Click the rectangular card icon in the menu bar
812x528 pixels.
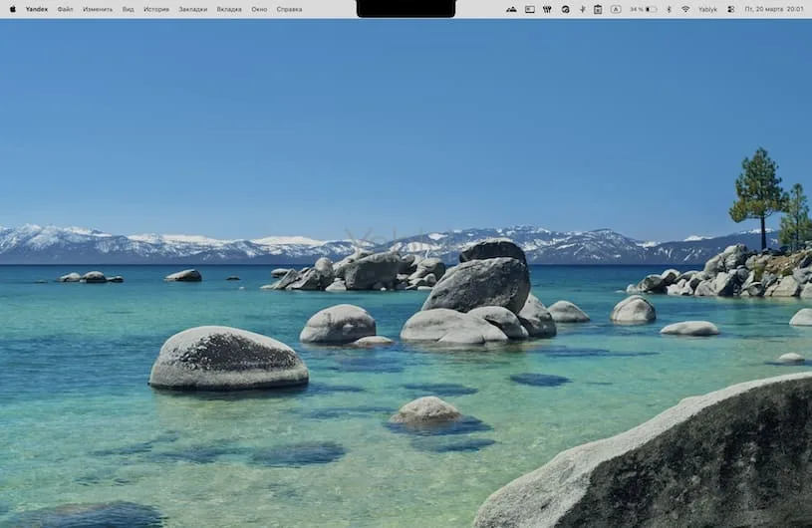(x=530, y=9)
